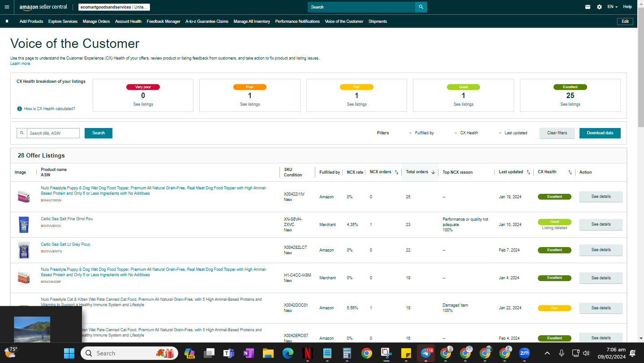
Task: Open the ecomartgoodsandservices account switcher
Action: pos(114,7)
